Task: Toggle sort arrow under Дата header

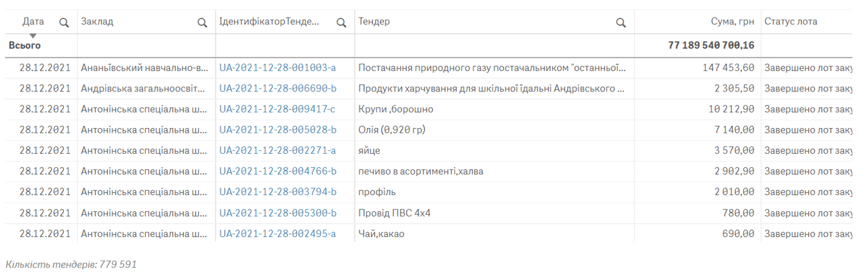Action: (33, 35)
